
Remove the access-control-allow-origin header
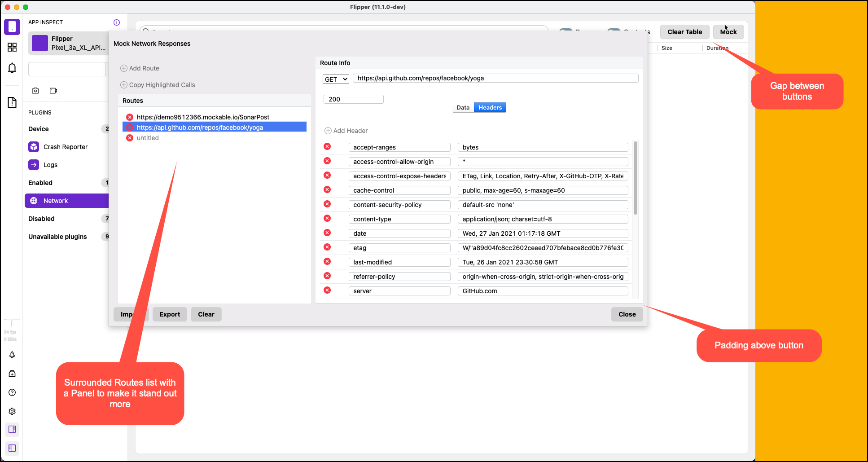click(327, 161)
